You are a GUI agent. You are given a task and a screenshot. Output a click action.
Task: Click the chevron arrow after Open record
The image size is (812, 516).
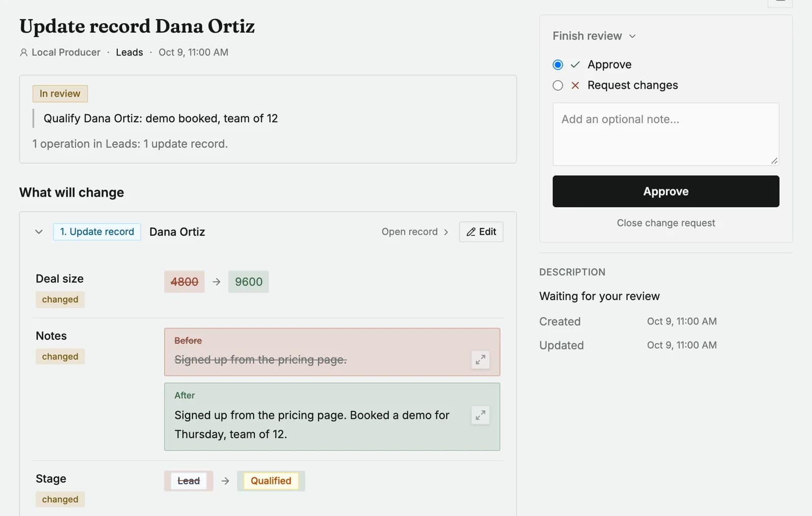[x=446, y=232]
